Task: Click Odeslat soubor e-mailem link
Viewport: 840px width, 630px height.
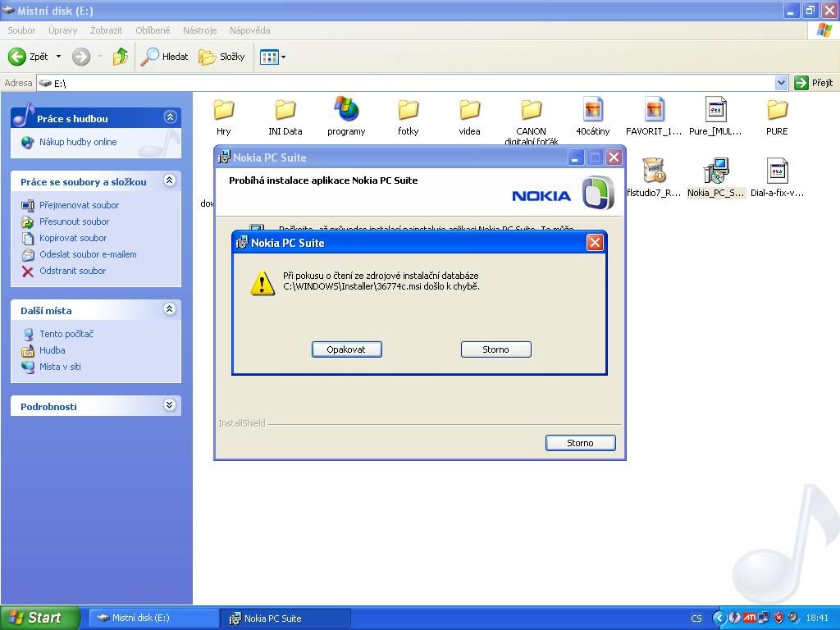Action: [x=88, y=254]
